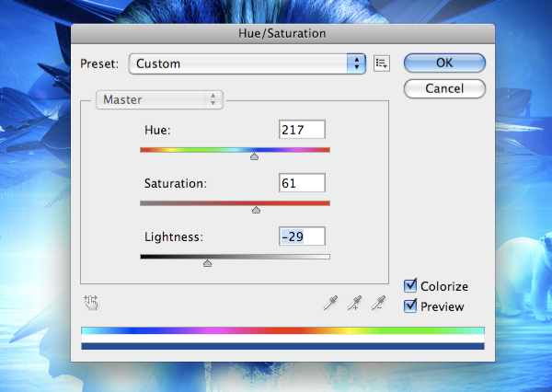Image resolution: width=552 pixels, height=392 pixels.
Task: Uncheck the Colorize checkbox
Action: click(410, 285)
